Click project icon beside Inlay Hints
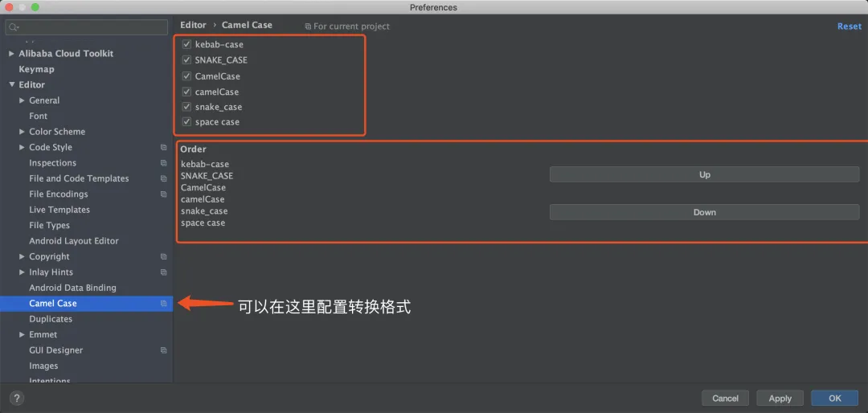Viewport: 868px width, 413px height. tap(163, 272)
